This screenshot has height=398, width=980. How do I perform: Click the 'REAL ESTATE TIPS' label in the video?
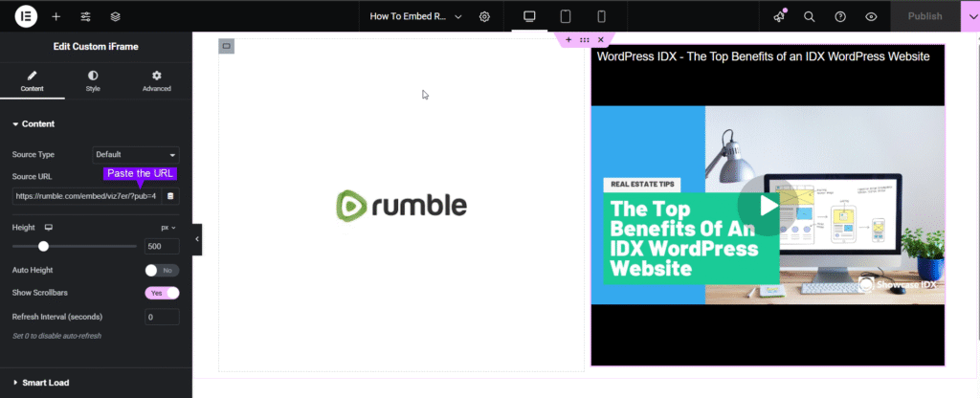pos(642,185)
